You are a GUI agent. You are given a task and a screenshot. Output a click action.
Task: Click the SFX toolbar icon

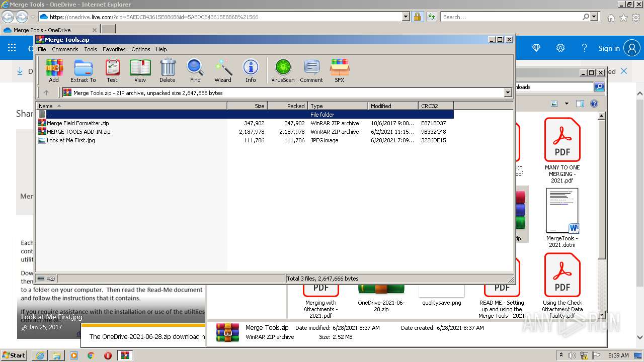point(340,71)
